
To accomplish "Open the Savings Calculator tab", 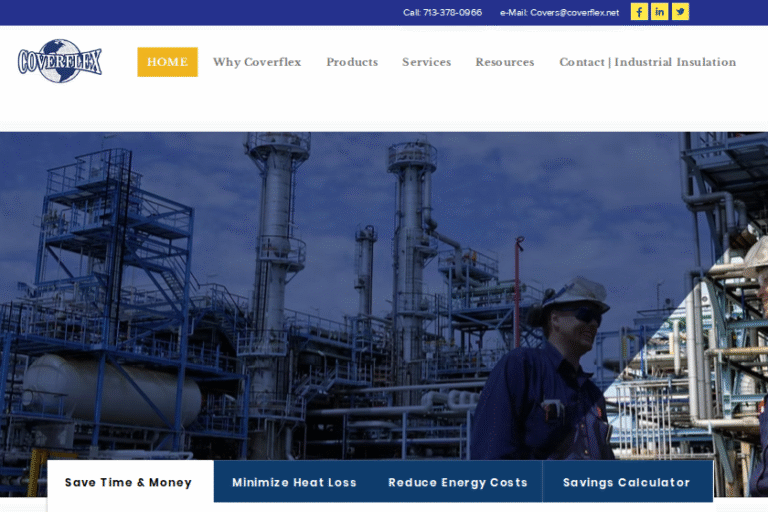I will pos(626,482).
